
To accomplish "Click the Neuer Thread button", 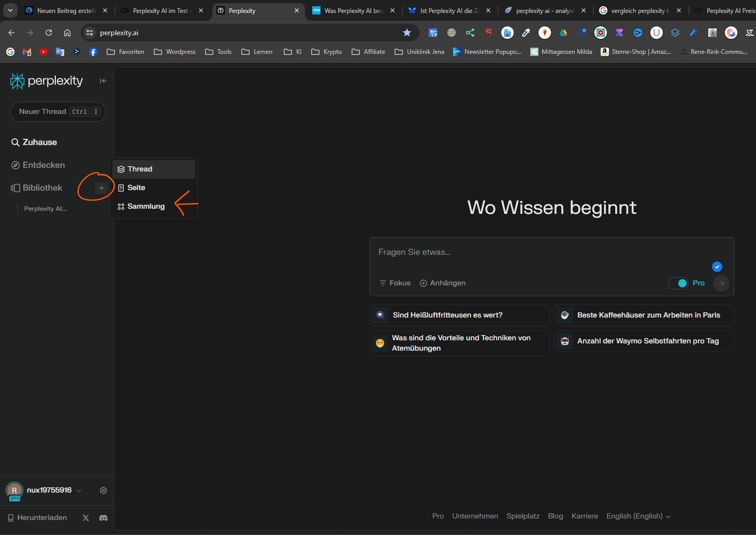I will (x=58, y=112).
